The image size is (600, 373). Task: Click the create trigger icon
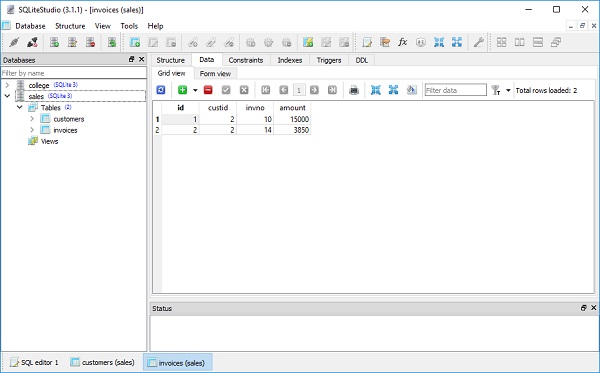click(x=251, y=42)
